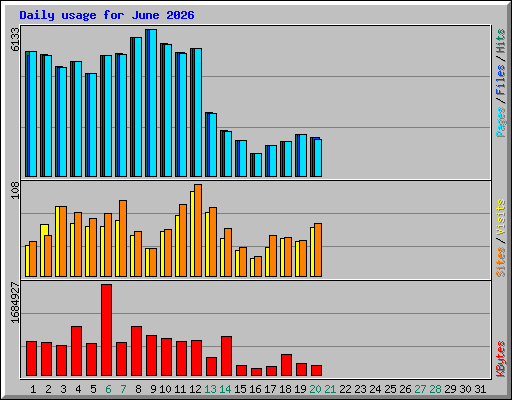Click the orange sites bar for day 3
This screenshot has height=400, width=512.
[63, 242]
